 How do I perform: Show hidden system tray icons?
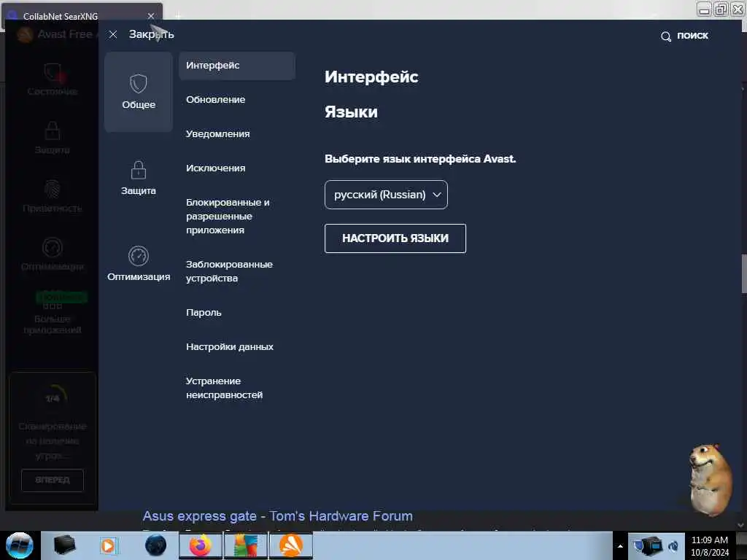620,546
